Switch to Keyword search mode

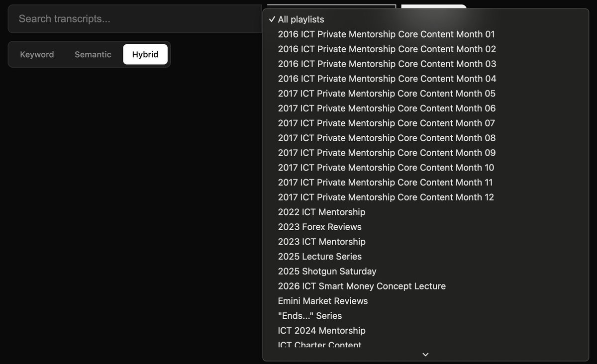coord(37,54)
